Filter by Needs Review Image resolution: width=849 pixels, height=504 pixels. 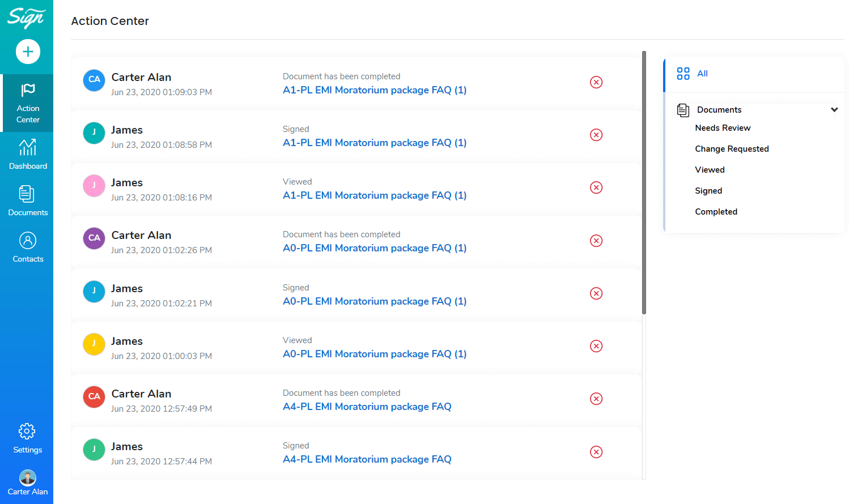click(722, 128)
